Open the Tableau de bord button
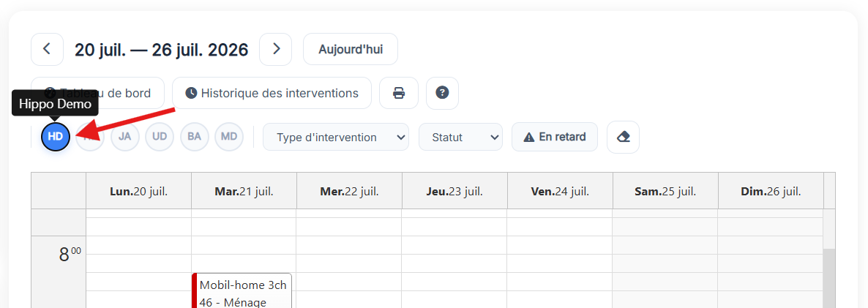Image resolution: width=868 pixels, height=308 pixels. tap(98, 93)
